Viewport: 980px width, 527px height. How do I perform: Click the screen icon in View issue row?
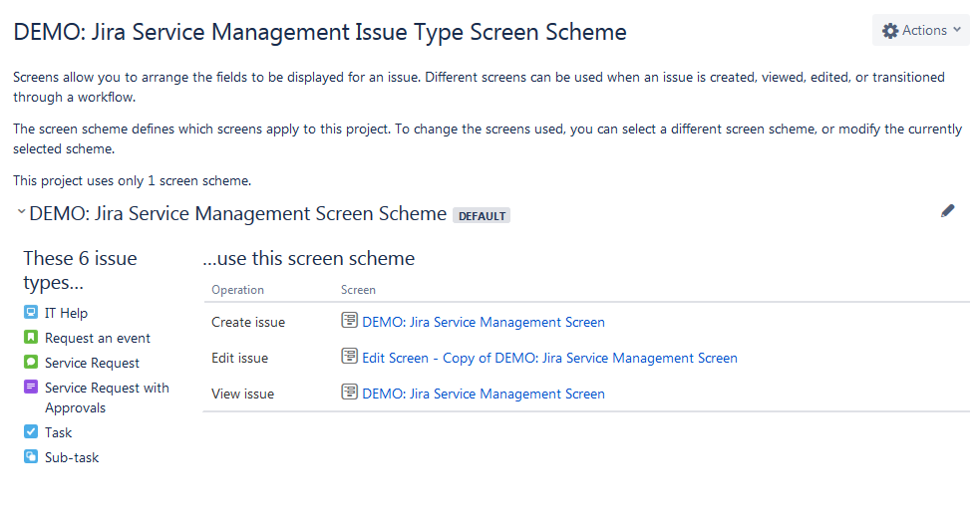tap(349, 392)
